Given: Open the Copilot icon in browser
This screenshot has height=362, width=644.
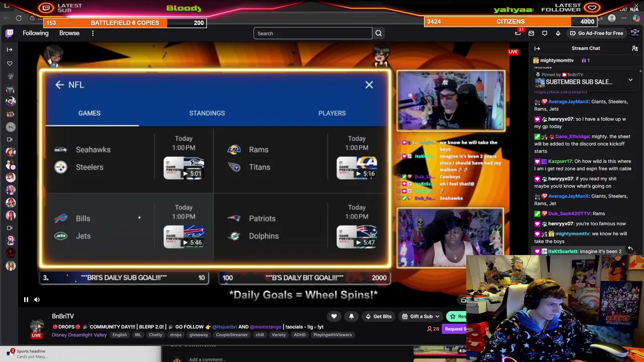Looking at the screenshot, I should click(x=636, y=18).
